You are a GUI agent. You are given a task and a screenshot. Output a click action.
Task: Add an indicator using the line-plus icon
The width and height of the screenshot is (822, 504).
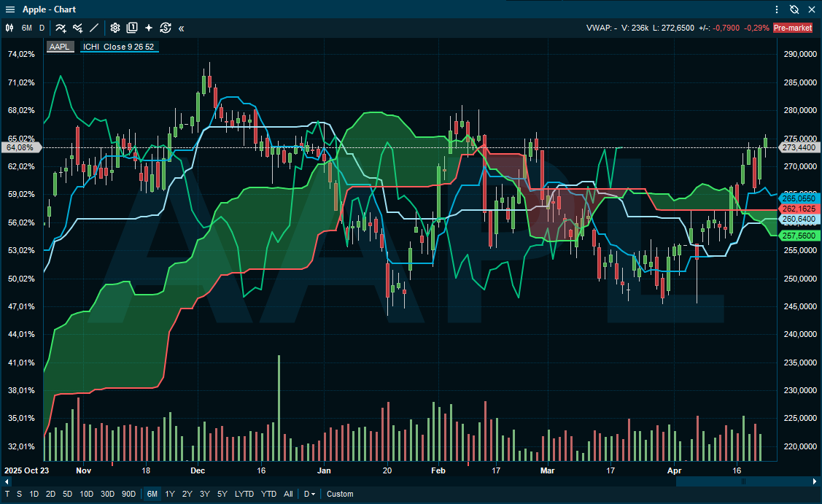point(61,28)
